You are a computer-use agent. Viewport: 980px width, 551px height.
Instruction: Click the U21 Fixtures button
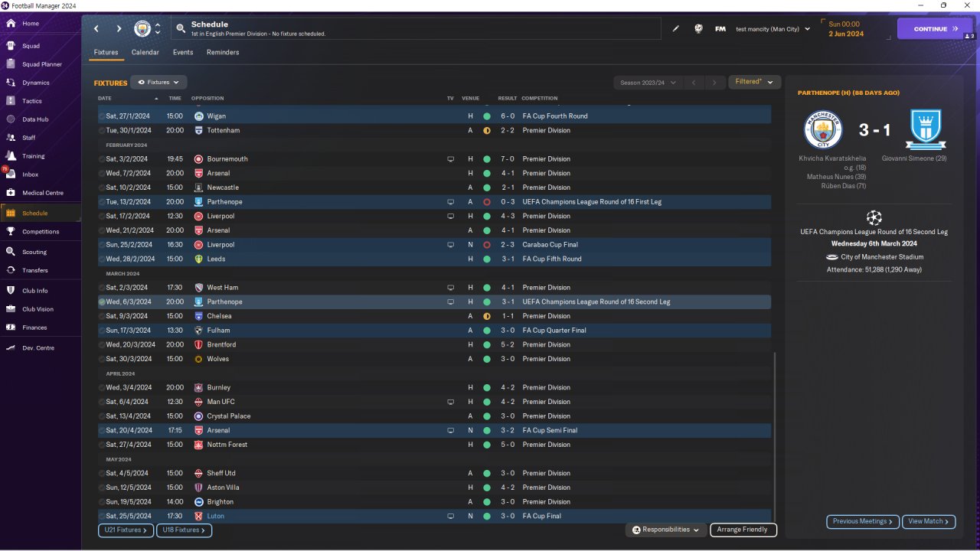126,530
